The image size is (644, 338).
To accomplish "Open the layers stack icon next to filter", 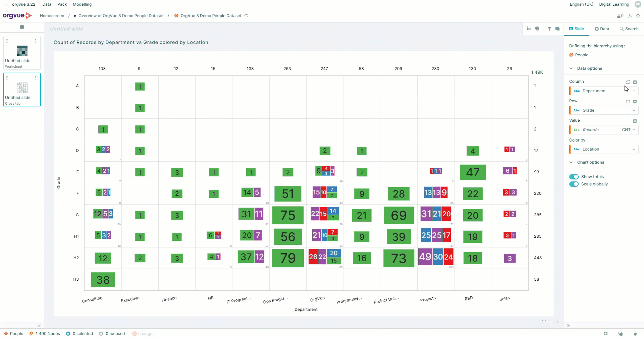I will point(557,29).
